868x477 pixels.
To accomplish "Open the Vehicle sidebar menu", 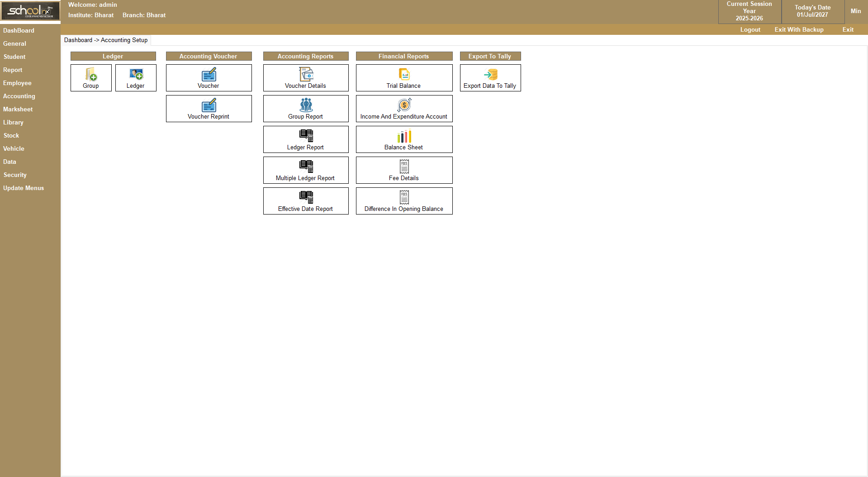I will point(14,148).
